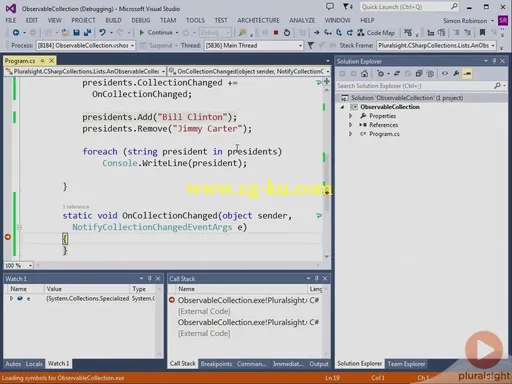The width and height of the screenshot is (512, 384).
Task: Toggle the breakpoint in the editor margin
Action: click(8, 237)
